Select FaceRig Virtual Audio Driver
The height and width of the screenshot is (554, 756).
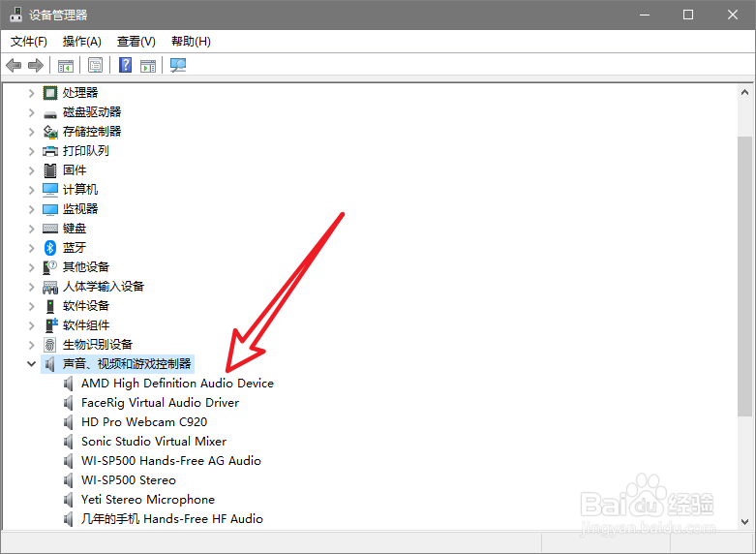pyautogui.click(x=160, y=403)
